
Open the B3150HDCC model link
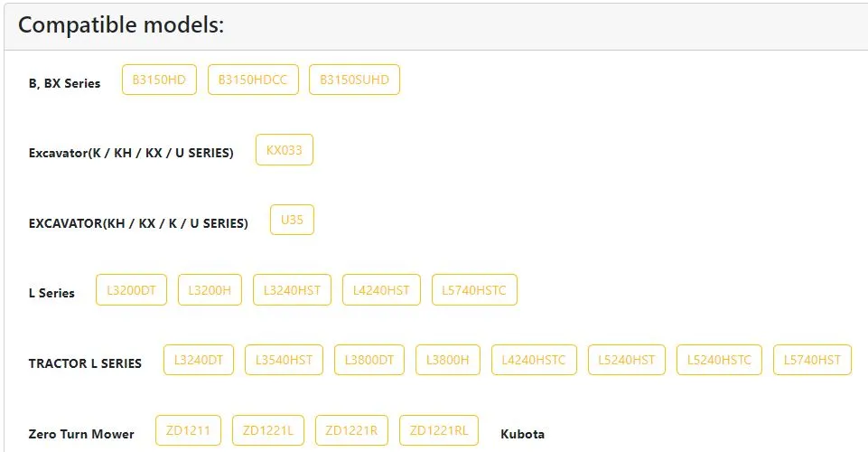click(253, 80)
